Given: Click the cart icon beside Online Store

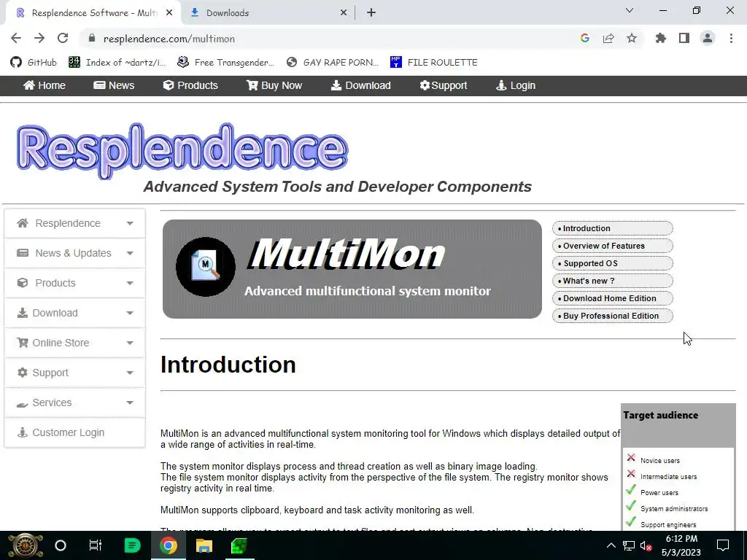Looking at the screenshot, I should coord(23,343).
